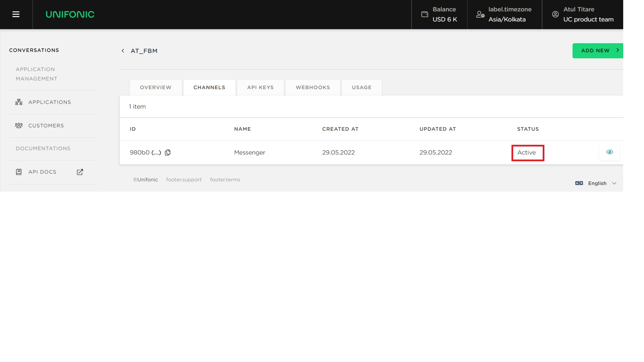644x362 pixels.
Task: Switch to the API Keys tab
Action: point(260,87)
